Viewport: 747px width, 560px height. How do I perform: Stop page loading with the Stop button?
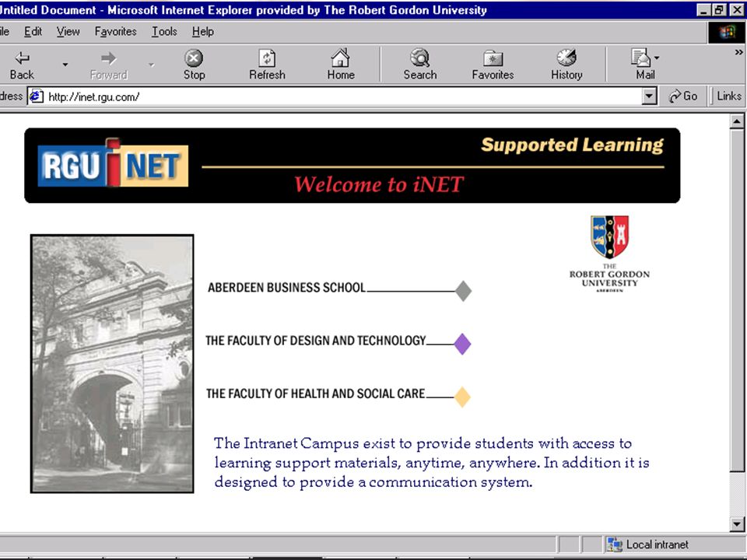coord(194,65)
